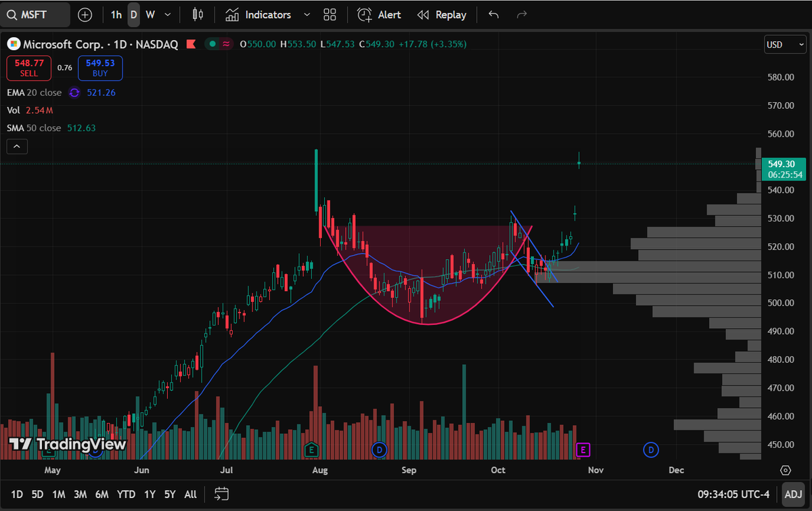Expand the favorite indicators dropdown arrow
Image resolution: width=812 pixels, height=511 pixels.
(x=307, y=14)
